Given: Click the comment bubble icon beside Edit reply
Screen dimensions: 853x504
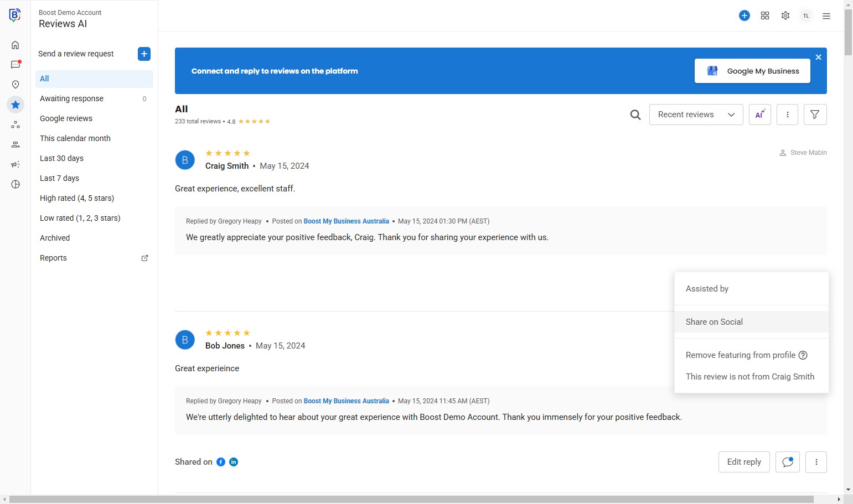Looking at the screenshot, I should coord(787,462).
